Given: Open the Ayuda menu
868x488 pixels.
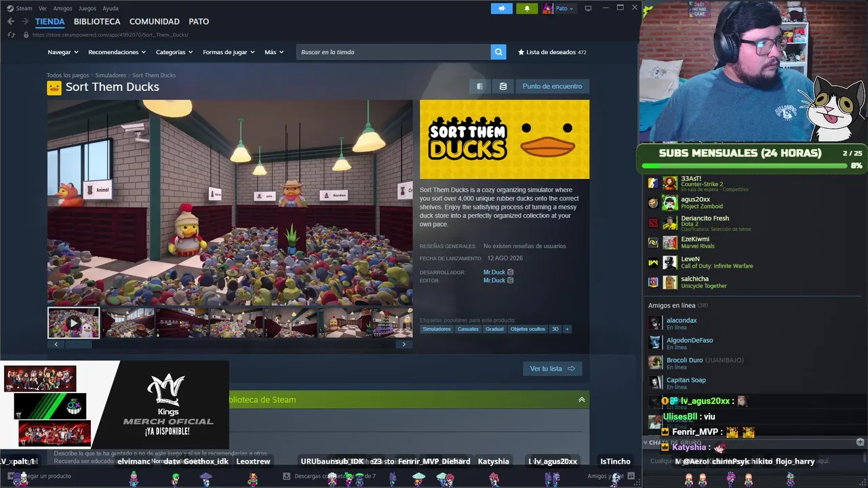Looking at the screenshot, I should coord(111,9).
